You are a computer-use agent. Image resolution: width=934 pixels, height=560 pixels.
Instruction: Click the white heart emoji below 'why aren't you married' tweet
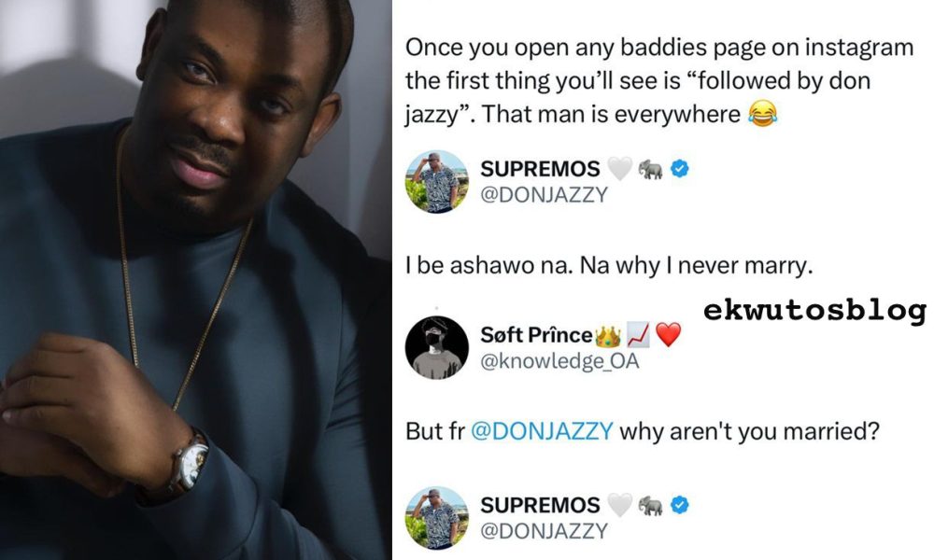click(x=619, y=505)
